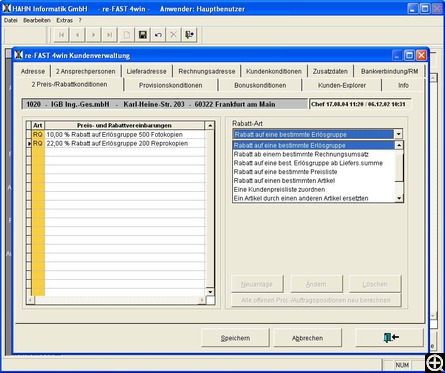Open the Datei menu

coord(11,20)
